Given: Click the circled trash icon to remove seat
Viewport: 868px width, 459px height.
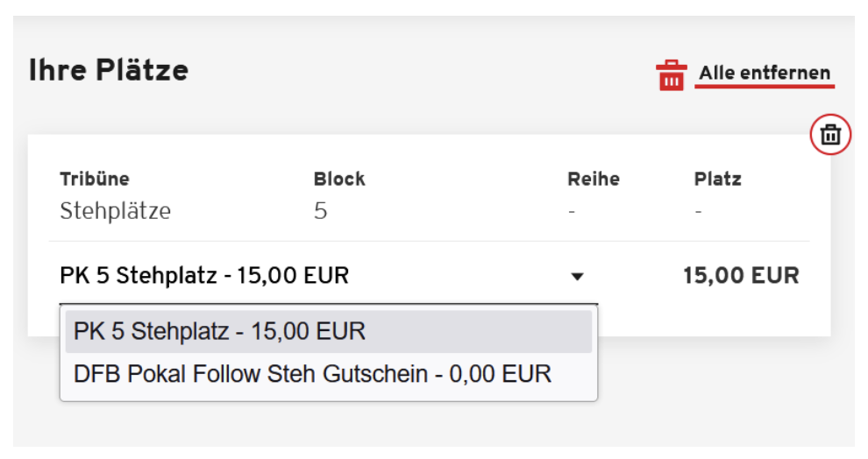Looking at the screenshot, I should coord(830,135).
